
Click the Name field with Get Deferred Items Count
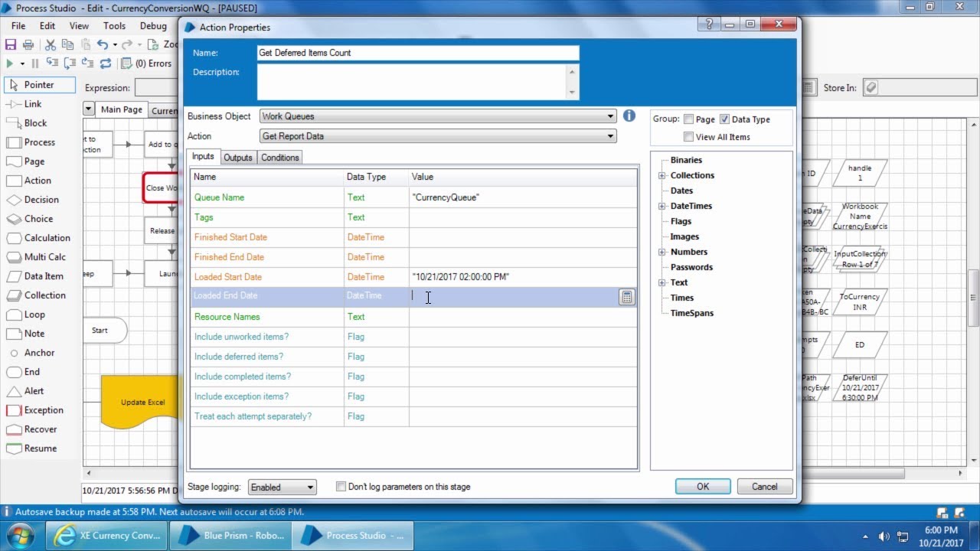[418, 53]
